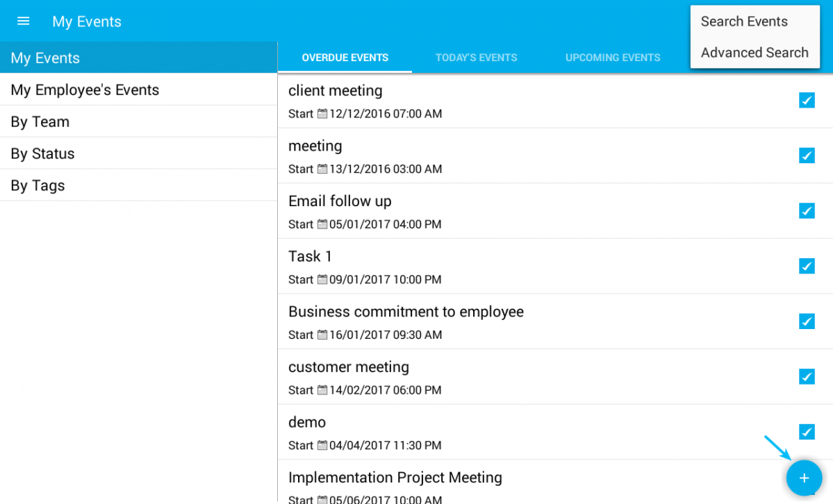Screen dimensions: 833x504
Task: Select Search Events from popup menu
Action: (x=744, y=22)
